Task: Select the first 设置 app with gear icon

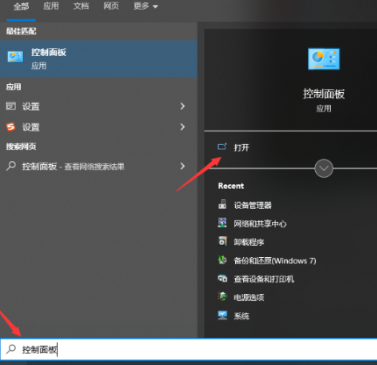Action: click(x=99, y=106)
